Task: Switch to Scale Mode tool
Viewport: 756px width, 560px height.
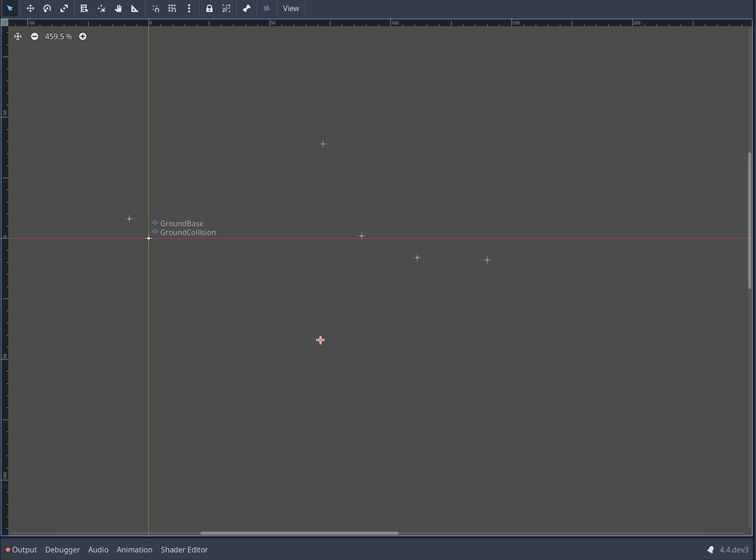Action: (x=64, y=8)
